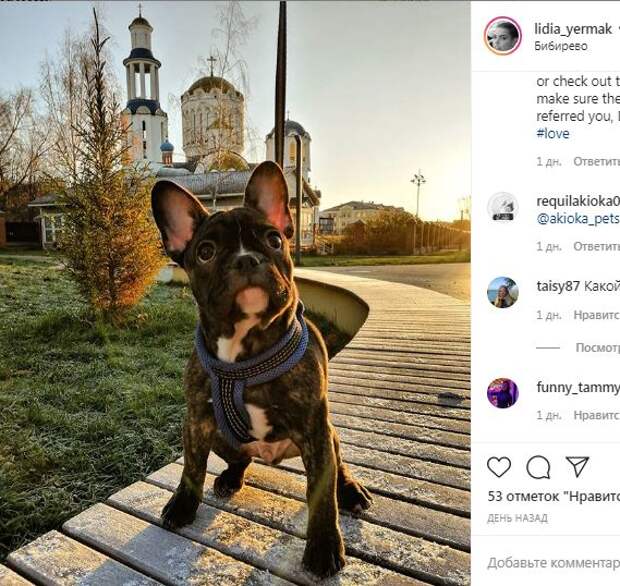The width and height of the screenshot is (620, 586).
Task: Reply to the requilakioka comment via Ответить
Action: point(596,246)
